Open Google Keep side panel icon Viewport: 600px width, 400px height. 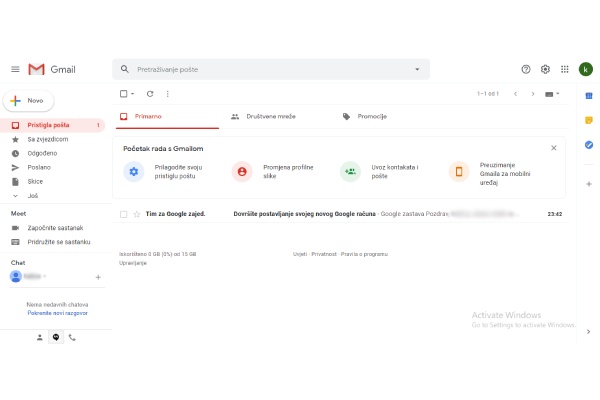coord(589,120)
